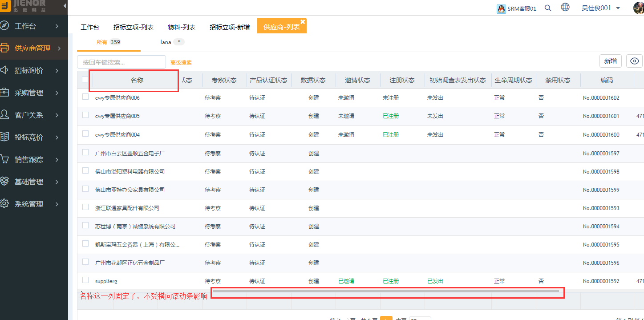Close the 供应商-列表 tab with its X
The width and height of the screenshot is (644, 320).
[303, 21]
